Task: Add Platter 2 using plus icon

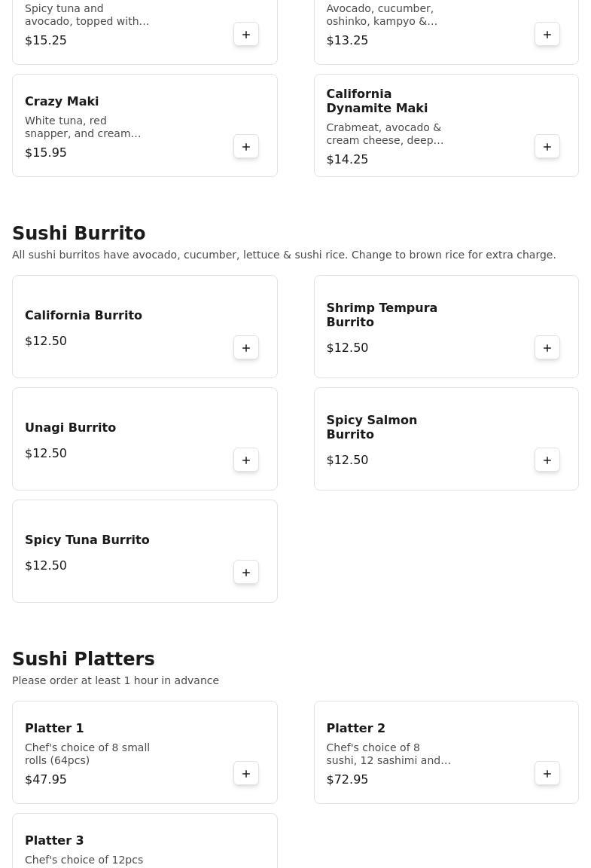Action: pos(547,773)
